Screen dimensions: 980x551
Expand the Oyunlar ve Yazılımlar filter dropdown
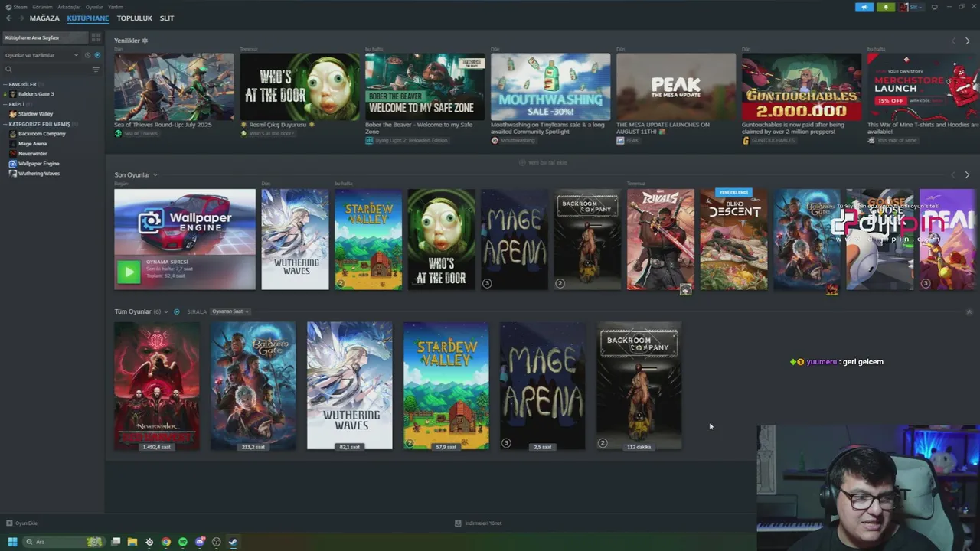click(42, 55)
